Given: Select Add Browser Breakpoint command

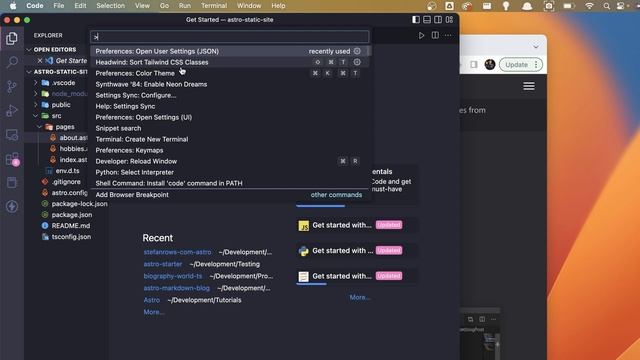Looking at the screenshot, I should tap(230, 195).
